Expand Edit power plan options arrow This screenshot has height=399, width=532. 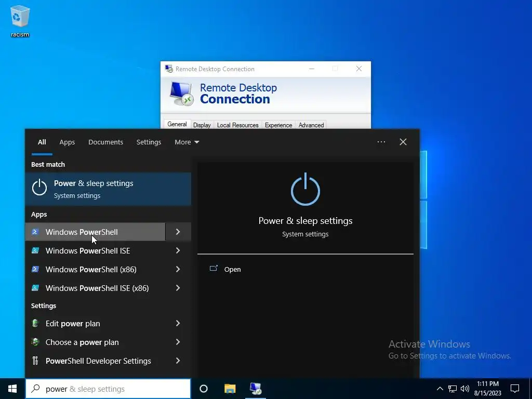point(178,323)
